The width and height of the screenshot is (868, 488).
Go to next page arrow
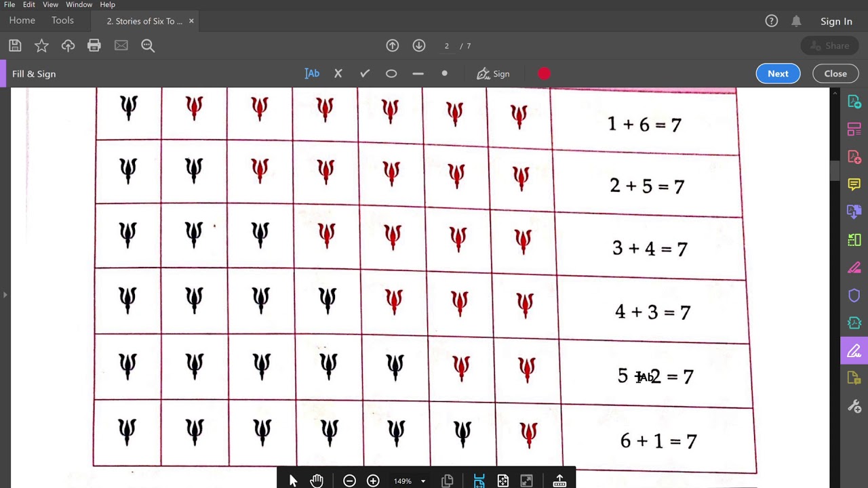click(419, 45)
